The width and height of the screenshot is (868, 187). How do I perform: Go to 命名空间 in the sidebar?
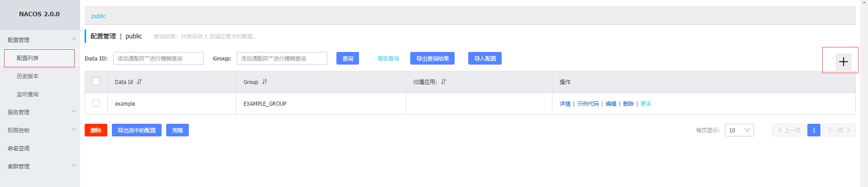tap(19, 148)
